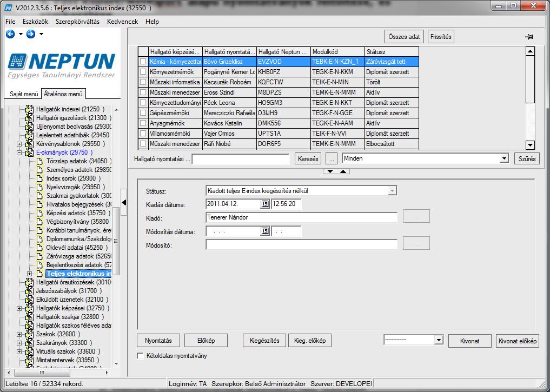Open the Help menu
This screenshot has width=550, height=392.
tap(152, 22)
